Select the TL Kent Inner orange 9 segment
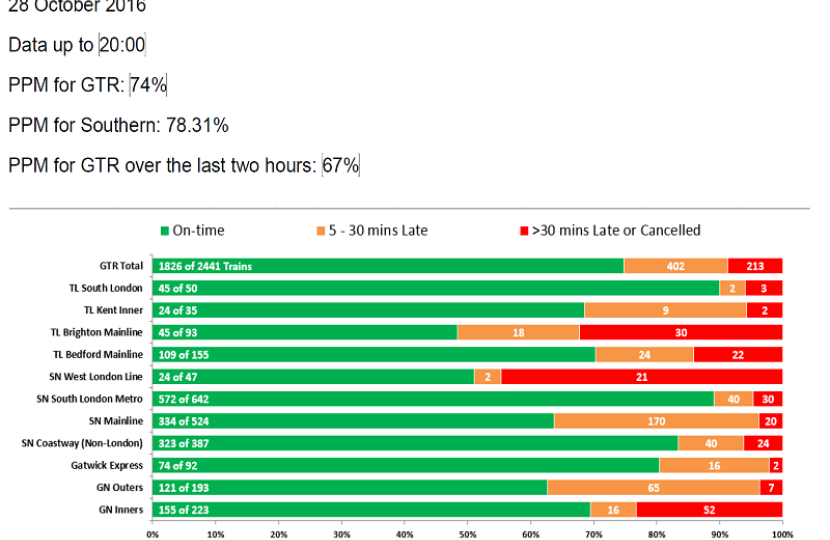The image size is (830, 540). (x=665, y=310)
